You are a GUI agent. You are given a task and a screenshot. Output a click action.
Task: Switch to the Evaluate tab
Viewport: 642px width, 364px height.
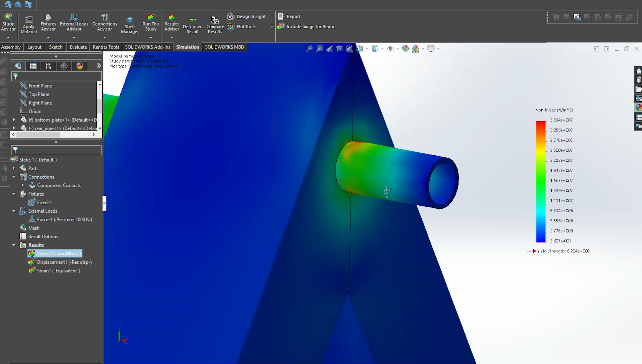78,47
